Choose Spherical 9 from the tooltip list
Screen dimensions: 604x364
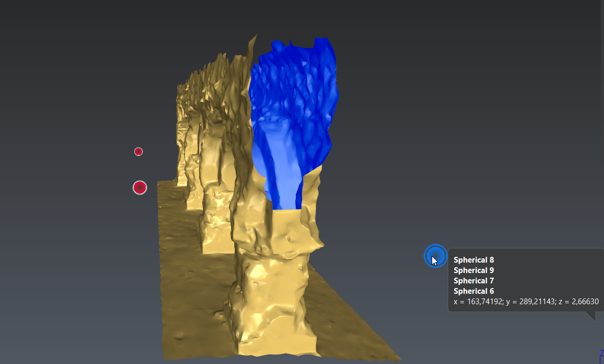tap(473, 270)
